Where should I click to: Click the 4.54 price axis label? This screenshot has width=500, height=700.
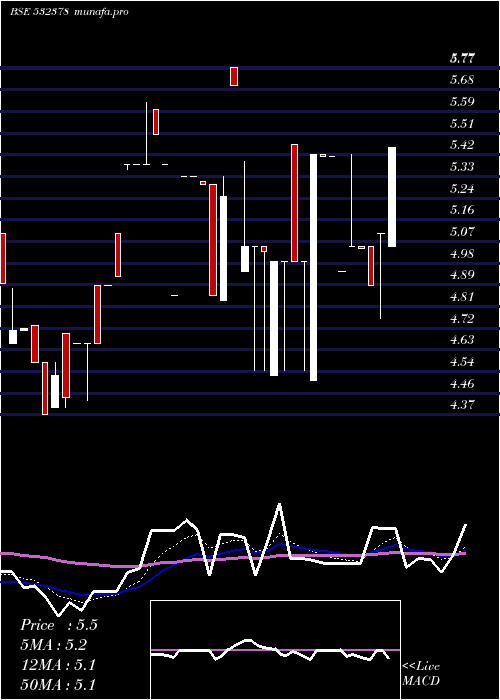[462, 362]
